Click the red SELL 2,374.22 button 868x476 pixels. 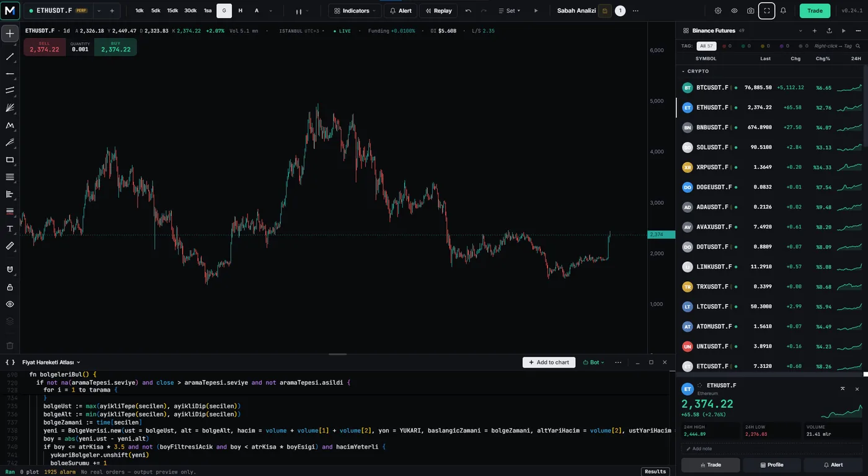coord(45,47)
